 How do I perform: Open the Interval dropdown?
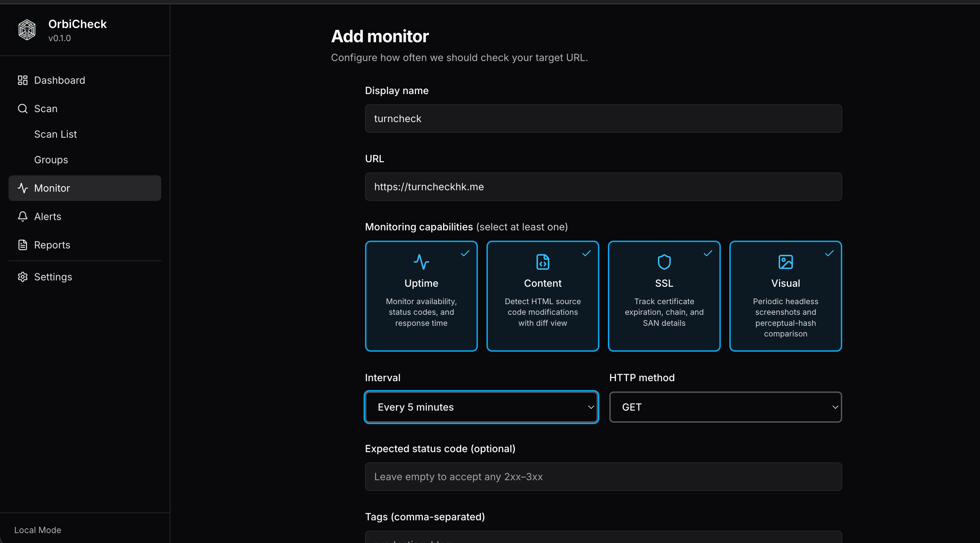pos(480,407)
